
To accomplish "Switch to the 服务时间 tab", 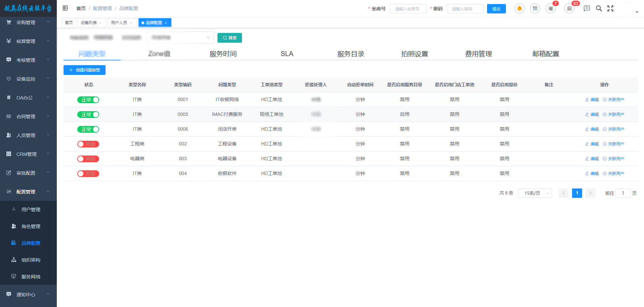I will pyautogui.click(x=223, y=54).
